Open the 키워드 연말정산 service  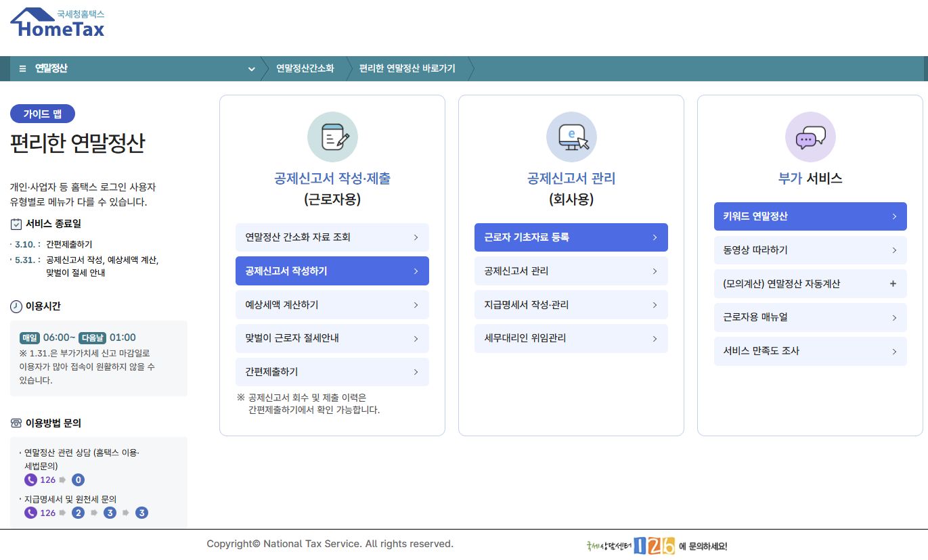click(810, 216)
